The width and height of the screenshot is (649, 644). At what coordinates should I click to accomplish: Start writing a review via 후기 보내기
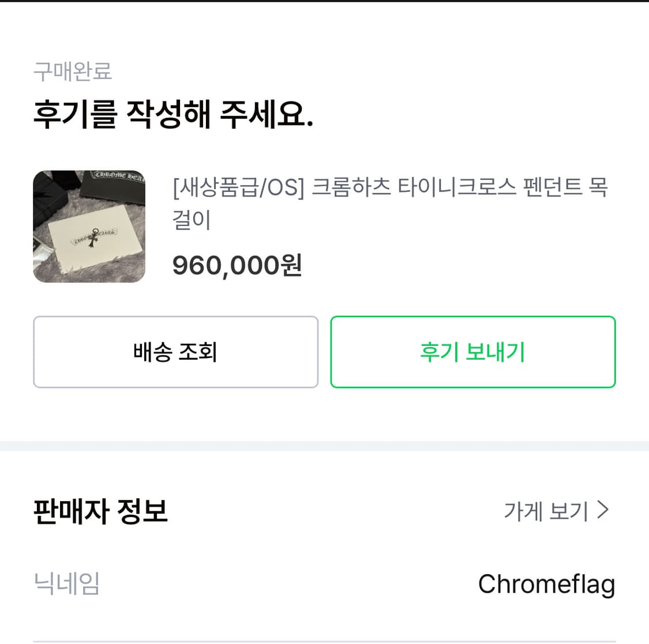(x=472, y=352)
